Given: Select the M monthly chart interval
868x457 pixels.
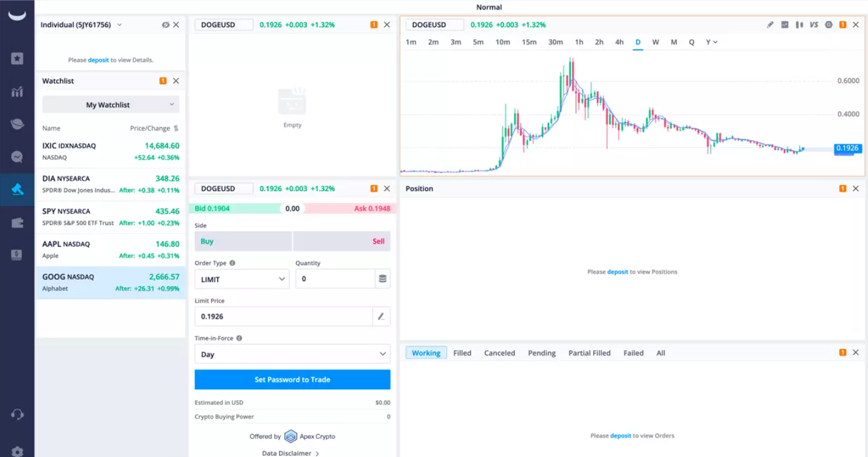Looking at the screenshot, I should point(674,42).
